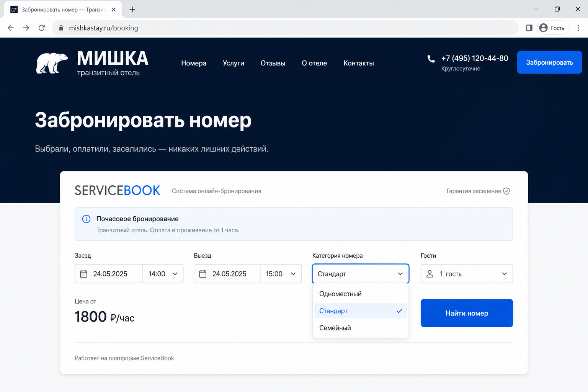Restore down the browser window

(x=557, y=9)
